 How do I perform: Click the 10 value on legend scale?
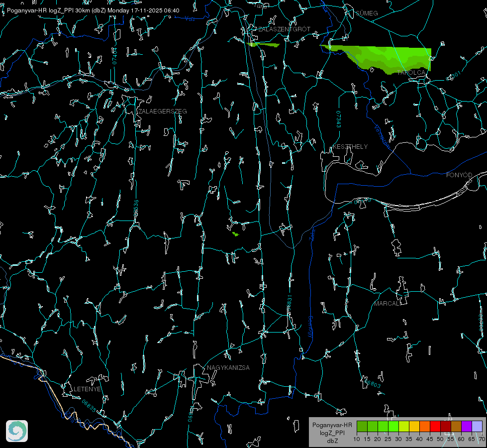click(357, 439)
